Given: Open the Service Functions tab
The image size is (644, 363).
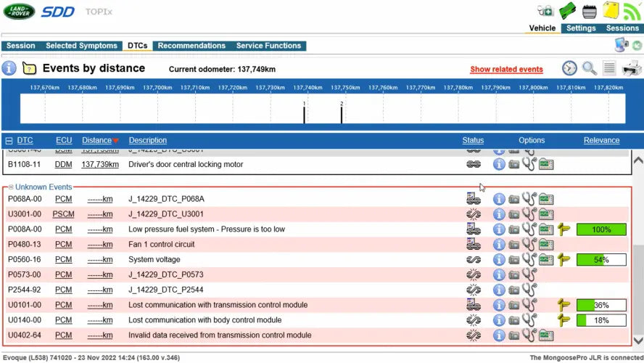Looking at the screenshot, I should (268, 46).
